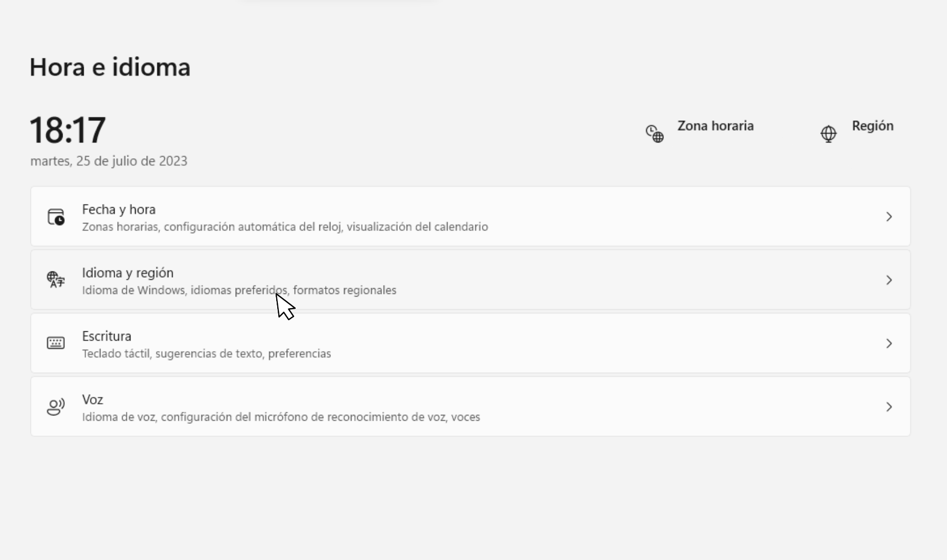
Task: Click the Idioma y región language icon
Action: (56, 280)
